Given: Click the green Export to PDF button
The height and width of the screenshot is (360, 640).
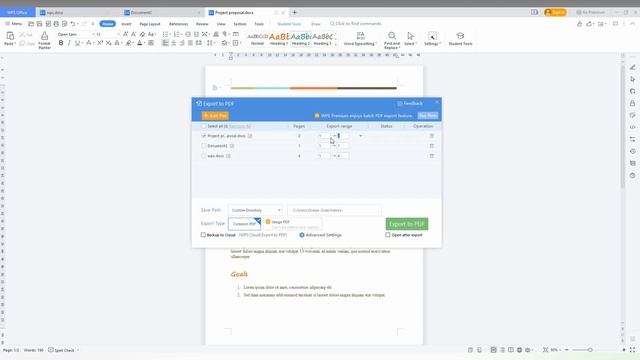Looking at the screenshot, I should pyautogui.click(x=407, y=224).
